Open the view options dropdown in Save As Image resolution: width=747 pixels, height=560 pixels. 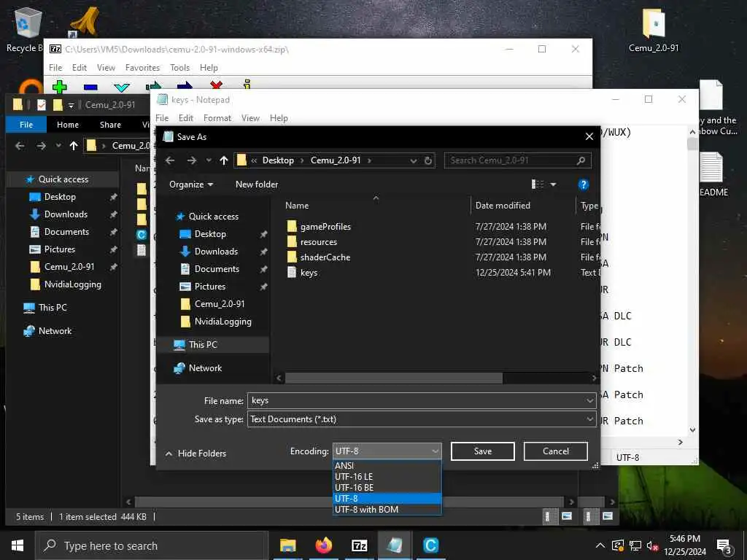pos(553,184)
